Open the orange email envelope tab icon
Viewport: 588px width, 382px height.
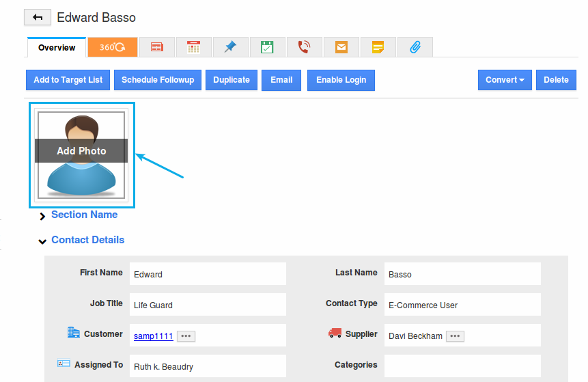click(x=341, y=47)
